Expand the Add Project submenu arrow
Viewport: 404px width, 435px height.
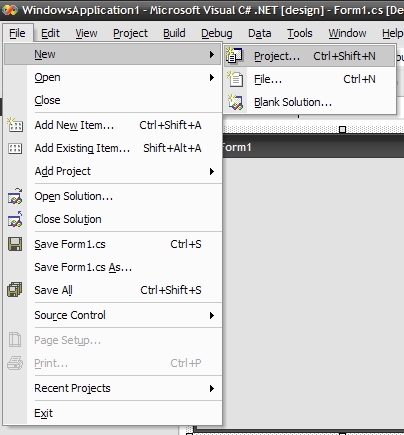(212, 171)
